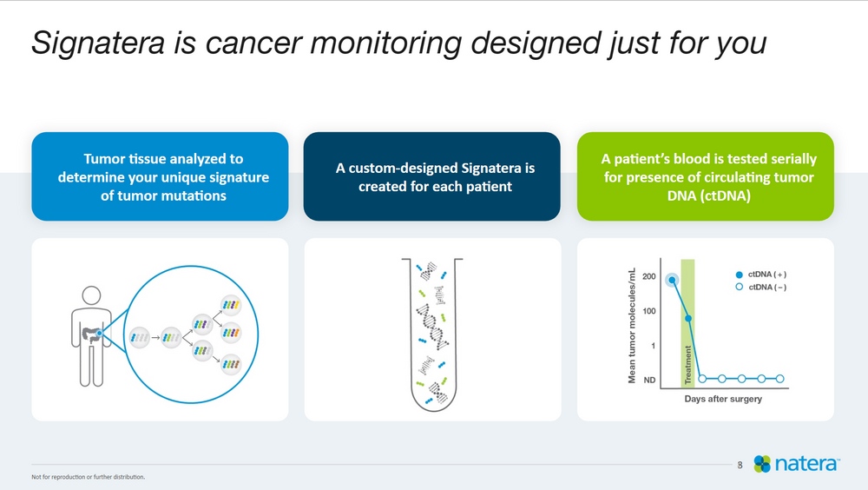The image size is (868, 490).
Task: Click the 'Not for reproduction' footer text
Action: tap(89, 477)
